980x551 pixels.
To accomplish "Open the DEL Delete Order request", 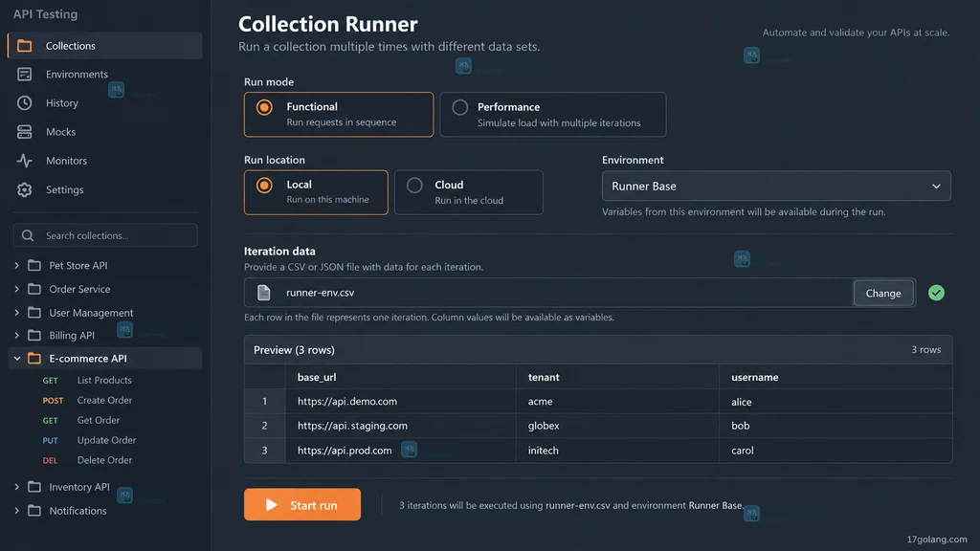I will (x=105, y=460).
